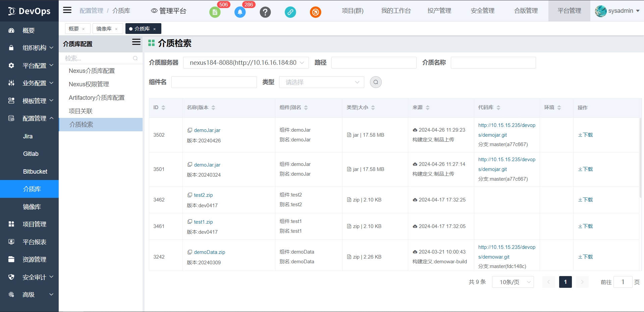Image resolution: width=644 pixels, height=312 pixels.
Task: Download test2.zip via 下载 link
Action: [x=586, y=200]
